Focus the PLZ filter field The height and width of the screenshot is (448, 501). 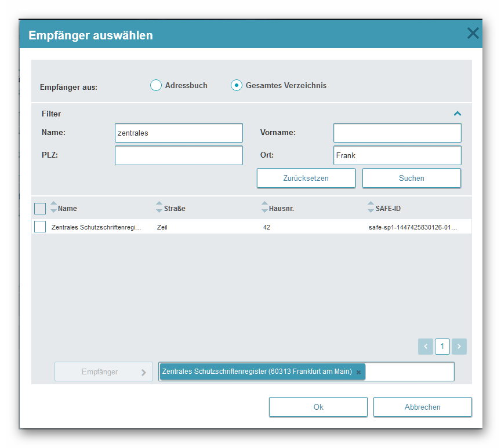click(x=179, y=155)
